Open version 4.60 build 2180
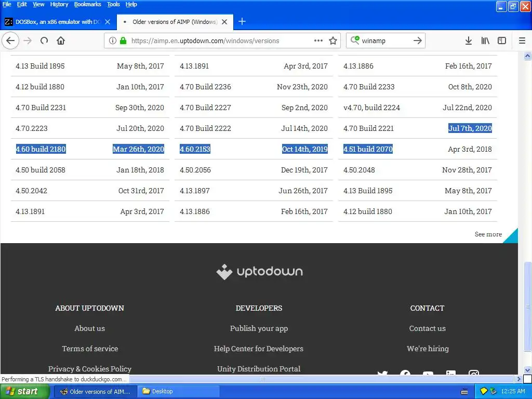This screenshot has width=532, height=399. pos(41,149)
